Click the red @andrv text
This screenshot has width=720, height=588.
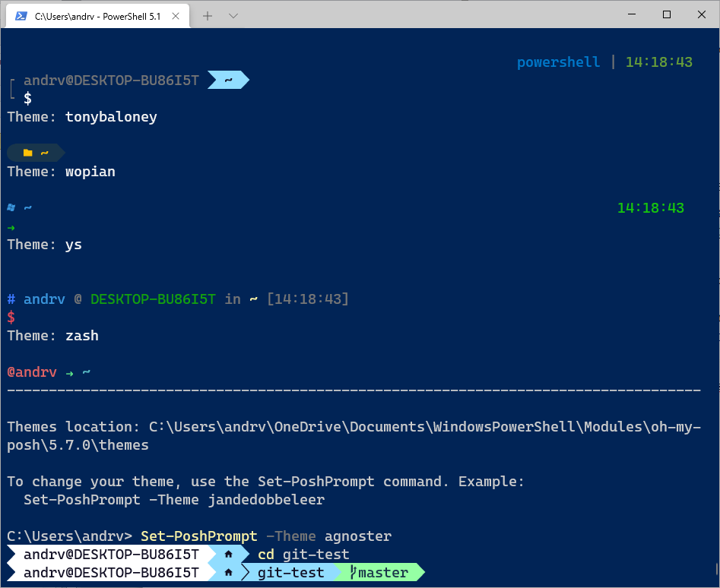coord(32,372)
